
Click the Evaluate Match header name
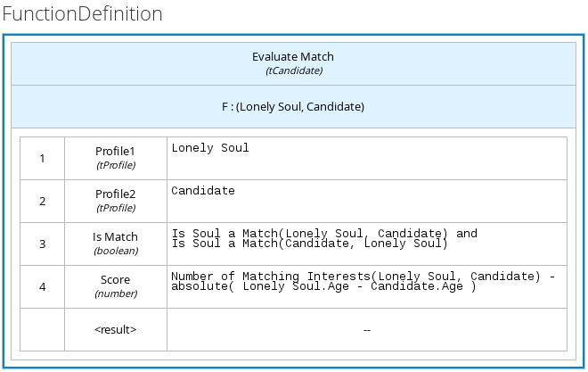pos(293,56)
